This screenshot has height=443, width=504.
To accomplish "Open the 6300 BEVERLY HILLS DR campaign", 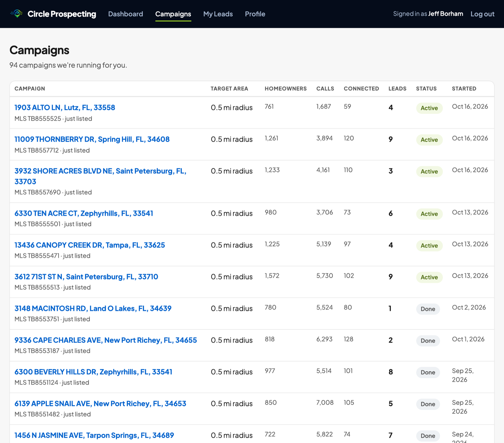I will point(93,372).
